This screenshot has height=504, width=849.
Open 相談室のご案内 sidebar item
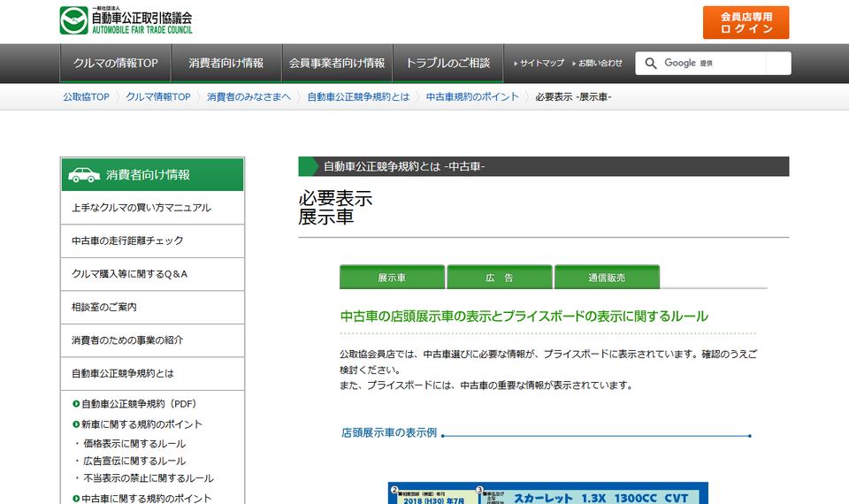pos(152,307)
